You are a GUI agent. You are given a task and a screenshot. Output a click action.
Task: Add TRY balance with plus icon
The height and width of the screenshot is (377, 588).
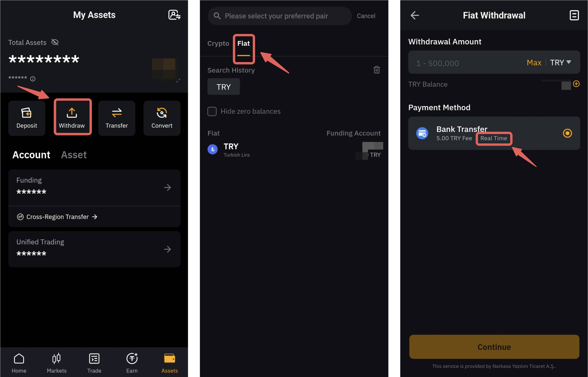(576, 84)
